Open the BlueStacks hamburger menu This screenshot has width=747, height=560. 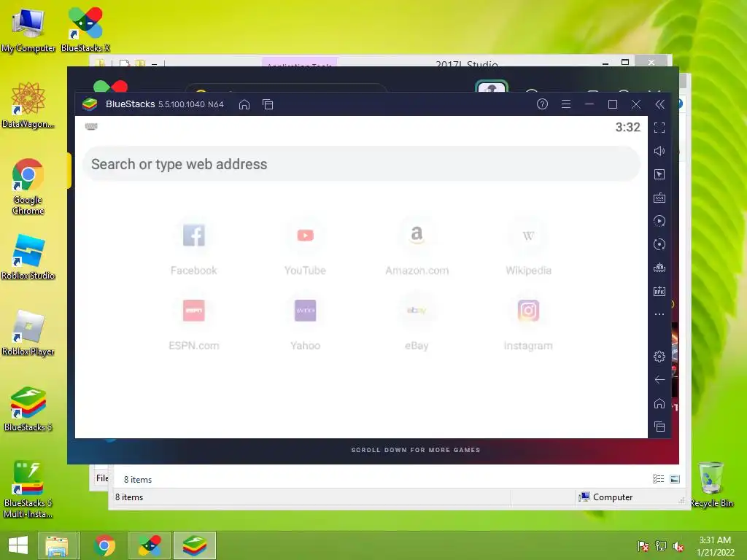click(x=566, y=104)
